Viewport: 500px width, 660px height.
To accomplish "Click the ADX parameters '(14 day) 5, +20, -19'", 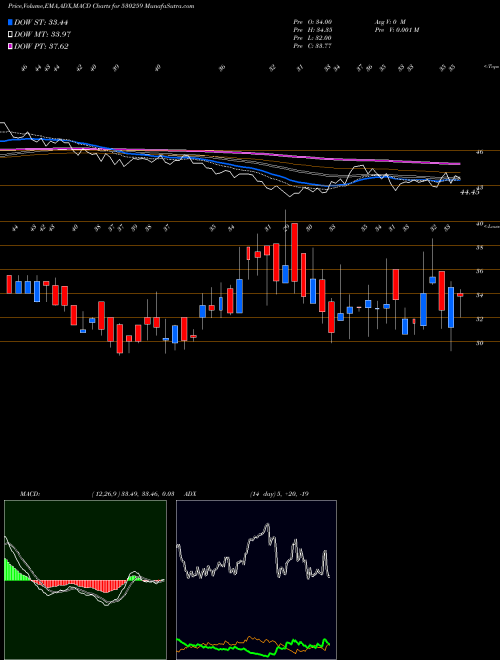I will pyautogui.click(x=279, y=494).
